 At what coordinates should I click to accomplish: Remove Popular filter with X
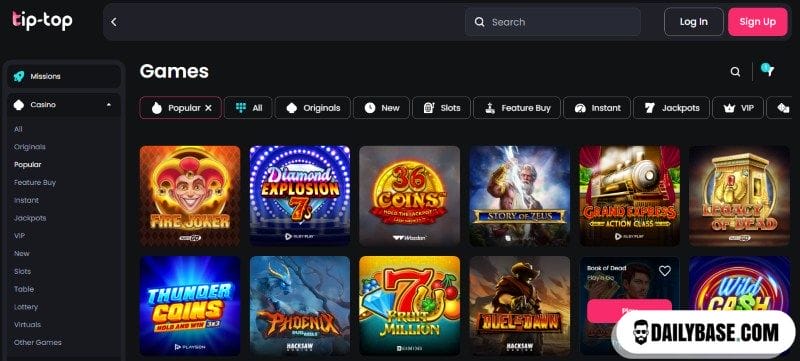point(208,108)
